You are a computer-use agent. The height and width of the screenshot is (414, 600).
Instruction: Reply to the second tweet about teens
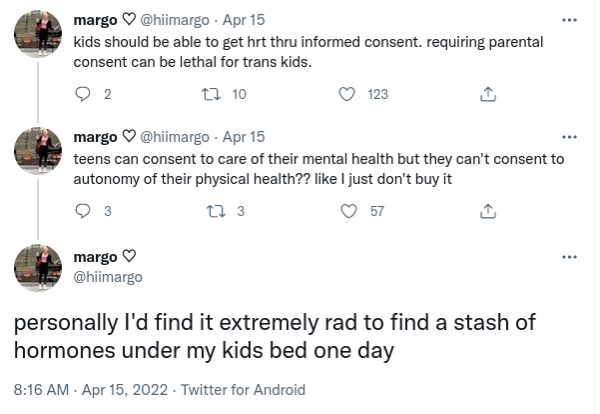point(83,211)
